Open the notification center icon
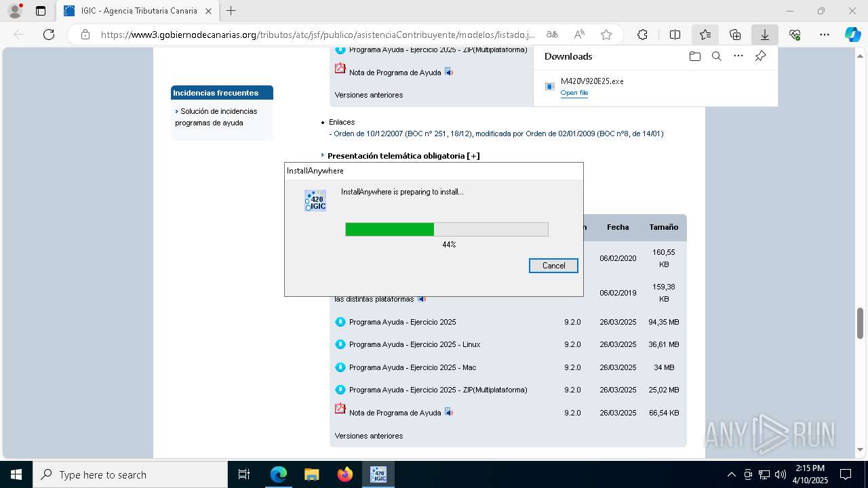 click(x=846, y=474)
